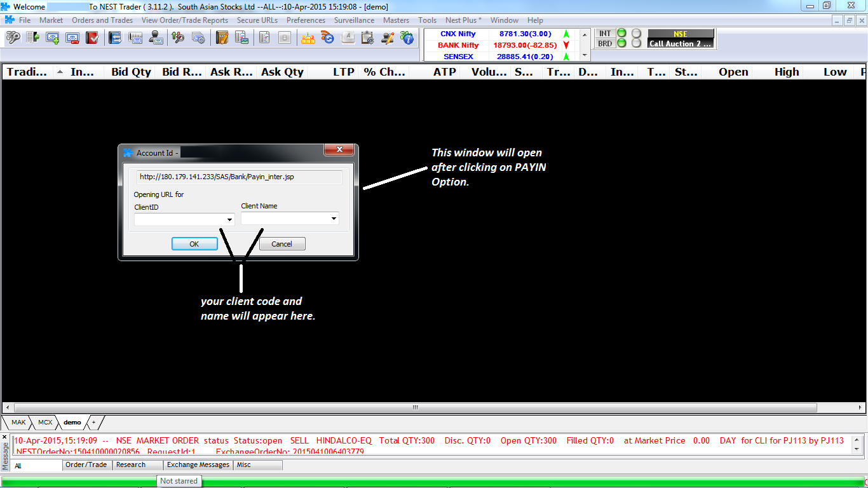Click down arrow of index ticker list
Image resolution: width=868 pixels, height=488 pixels.
(585, 56)
